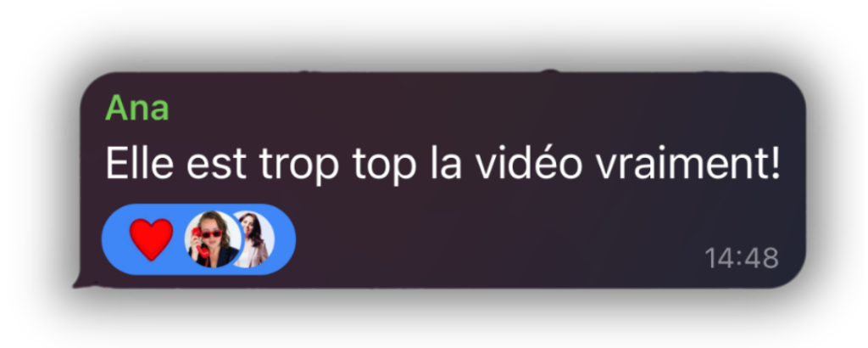Image resolution: width=868 pixels, height=348 pixels.
Task: Click the word "Elle" starting the message
Action: (140, 163)
